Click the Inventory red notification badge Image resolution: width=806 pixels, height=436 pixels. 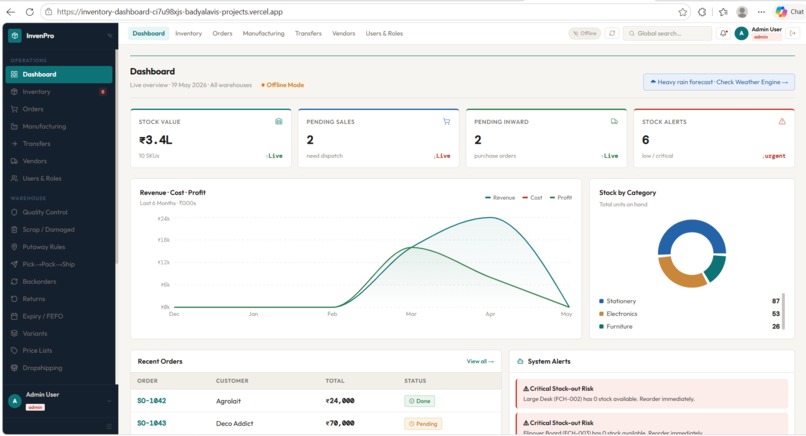tap(103, 92)
